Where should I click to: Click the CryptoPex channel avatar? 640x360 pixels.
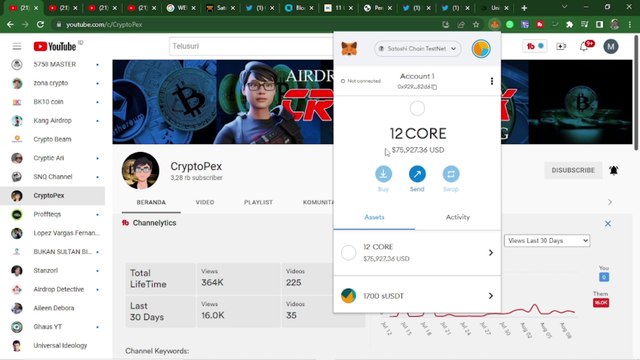coord(140,171)
